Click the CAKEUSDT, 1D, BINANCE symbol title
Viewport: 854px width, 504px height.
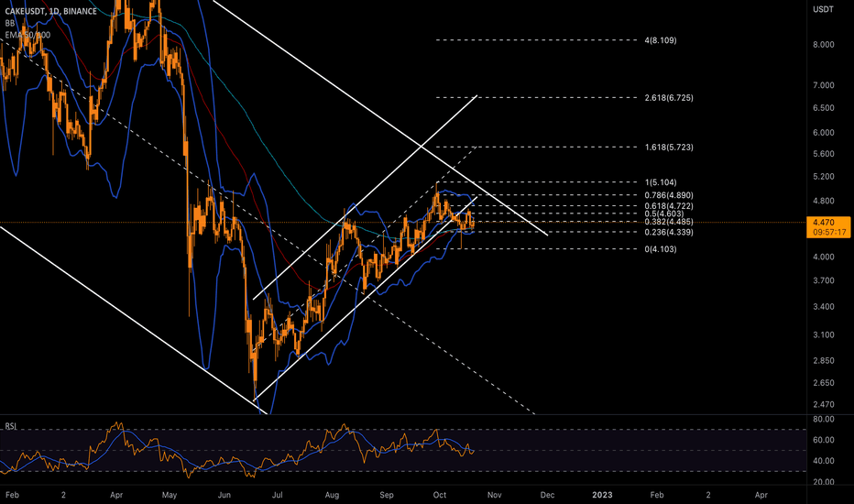pos(50,11)
